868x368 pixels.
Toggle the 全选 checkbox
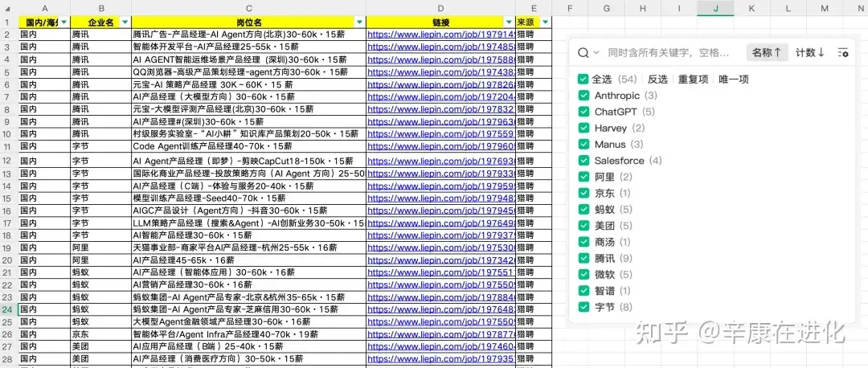point(583,79)
